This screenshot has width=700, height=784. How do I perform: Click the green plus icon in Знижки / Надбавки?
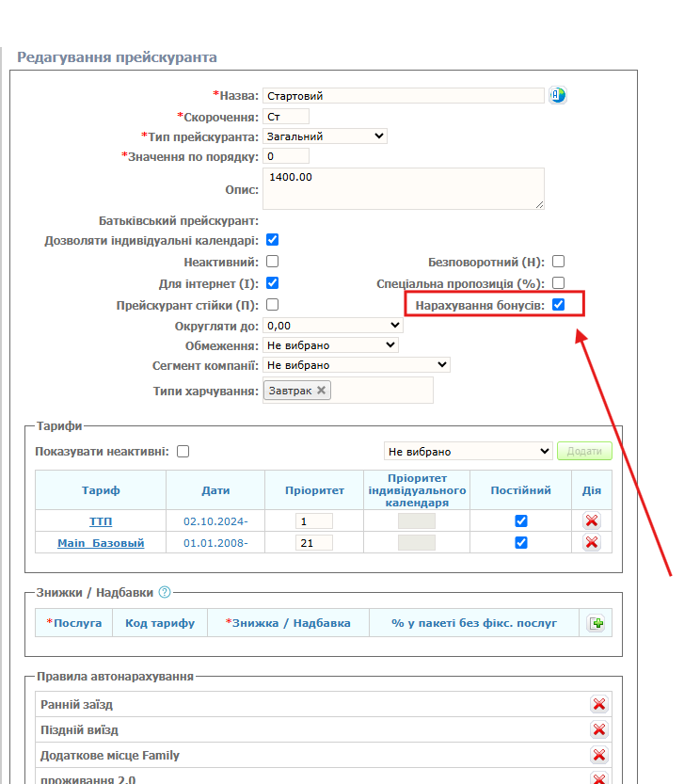pos(595,623)
